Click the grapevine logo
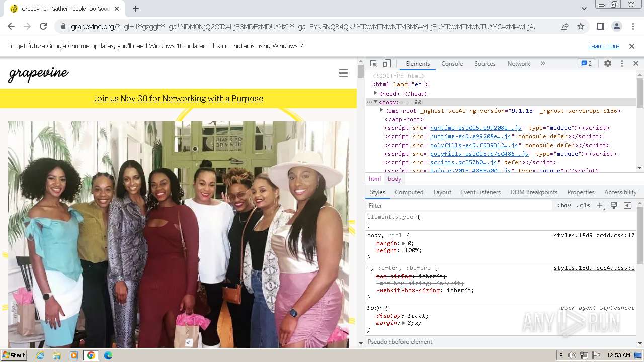The height and width of the screenshot is (362, 644). point(39,74)
